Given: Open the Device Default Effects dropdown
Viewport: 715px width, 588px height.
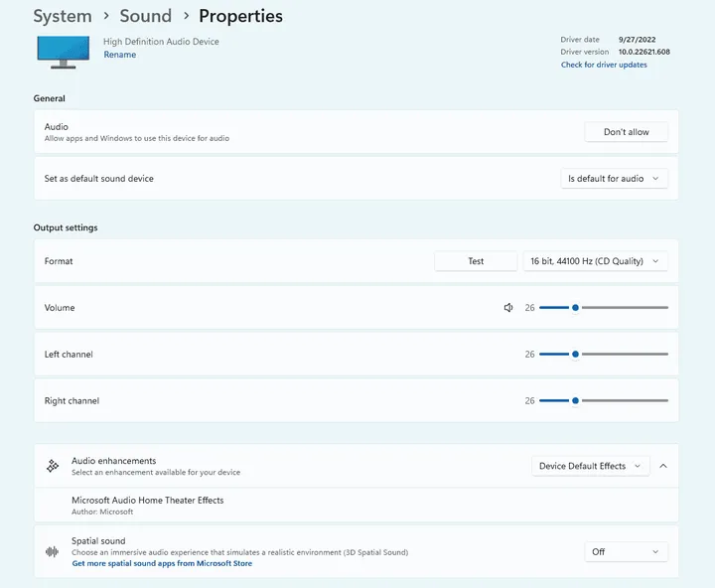Looking at the screenshot, I should tap(590, 466).
